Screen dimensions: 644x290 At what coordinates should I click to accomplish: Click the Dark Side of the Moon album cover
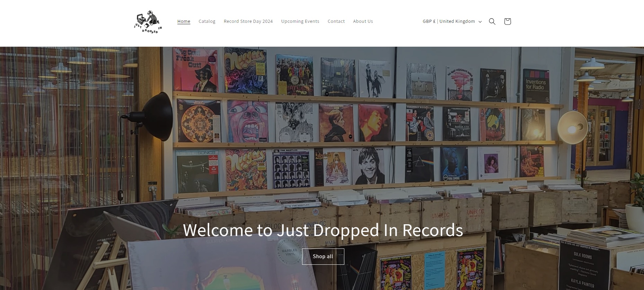(420, 164)
